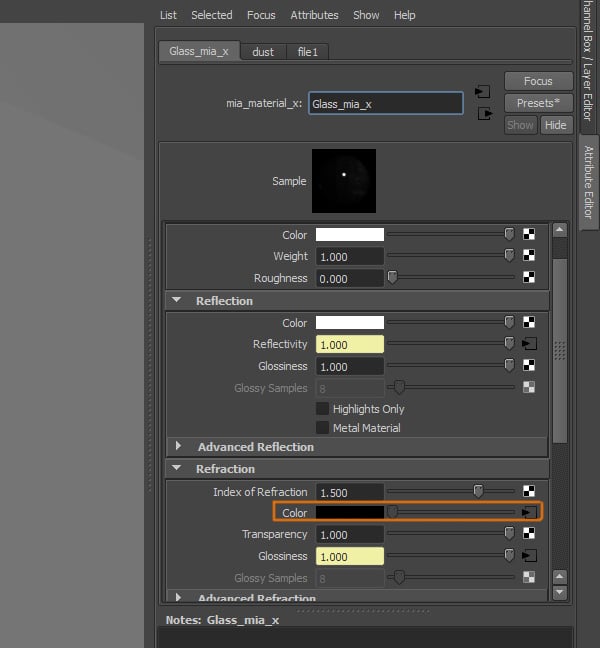Click the map button for Index of Refraction
The width and height of the screenshot is (600, 648).
[x=529, y=492]
